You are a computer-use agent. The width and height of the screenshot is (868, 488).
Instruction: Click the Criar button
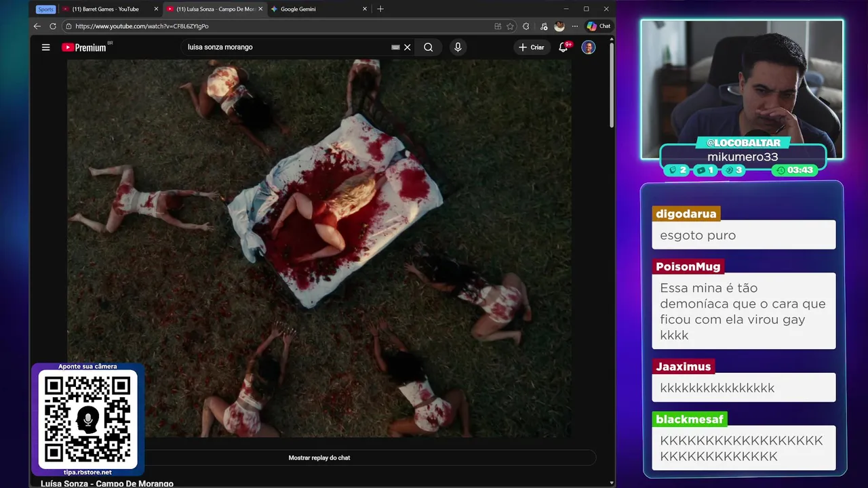click(531, 47)
